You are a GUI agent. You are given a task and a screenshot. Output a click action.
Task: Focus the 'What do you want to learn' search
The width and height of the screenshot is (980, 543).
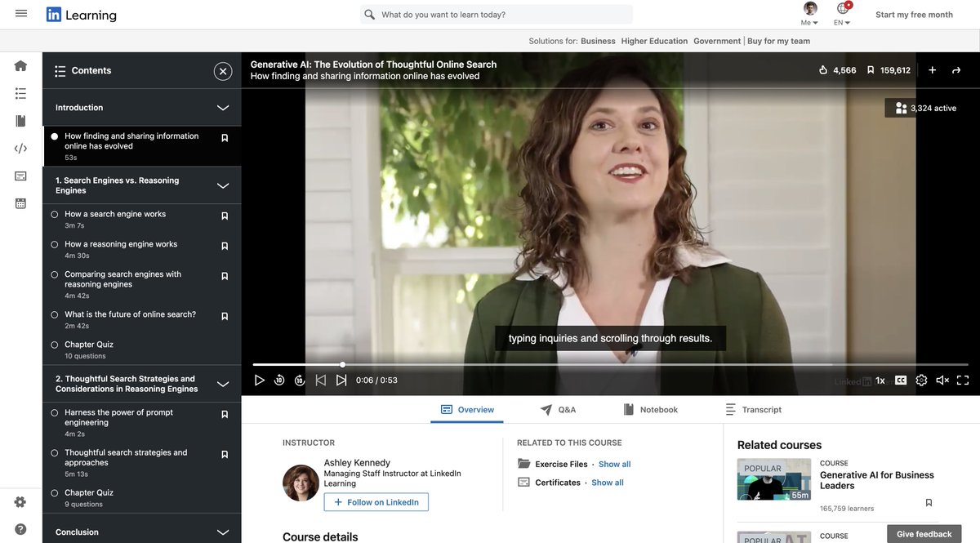[497, 15]
